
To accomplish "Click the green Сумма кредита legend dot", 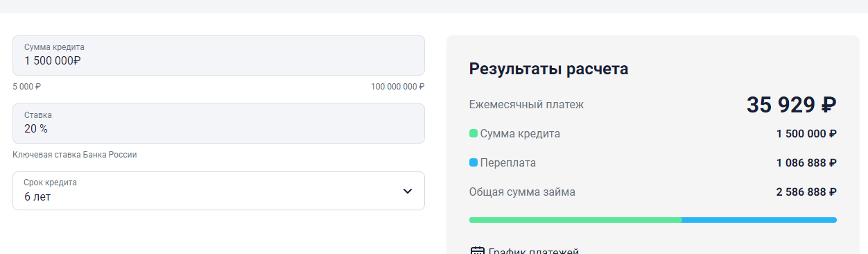I will coord(474,133).
